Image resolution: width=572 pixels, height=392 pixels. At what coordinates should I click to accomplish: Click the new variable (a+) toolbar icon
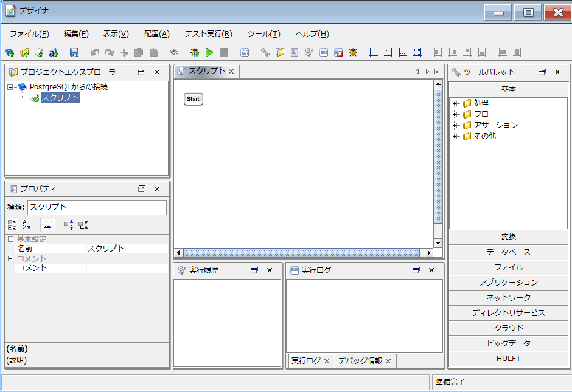(54, 52)
